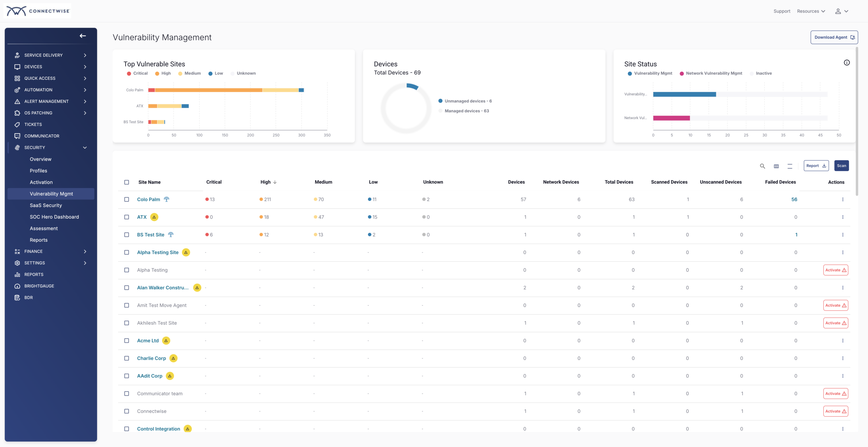Screen dimensions: 868x447
Task: Click the row density lines icon
Action: pyautogui.click(x=790, y=166)
